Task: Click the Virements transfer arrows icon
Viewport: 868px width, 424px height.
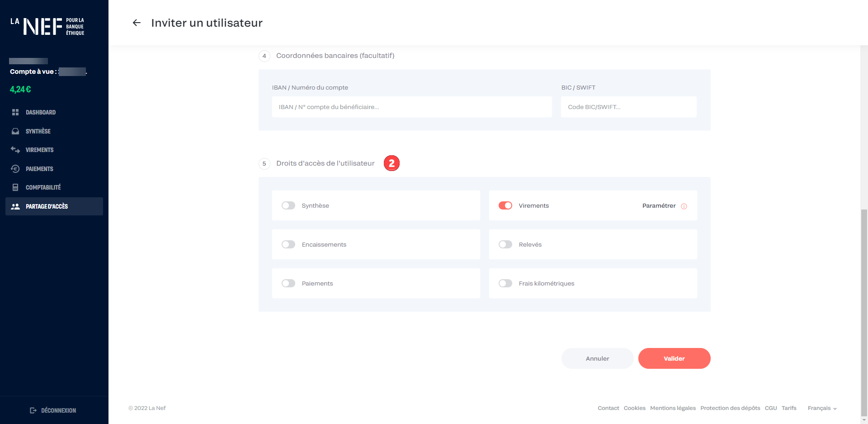Action: [15, 150]
